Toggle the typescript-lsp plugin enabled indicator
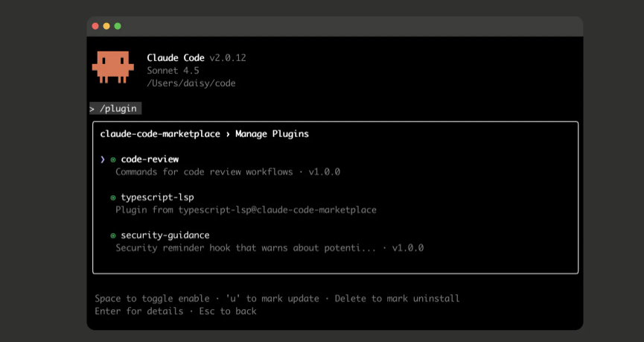This screenshot has height=342, width=644. pyautogui.click(x=113, y=197)
